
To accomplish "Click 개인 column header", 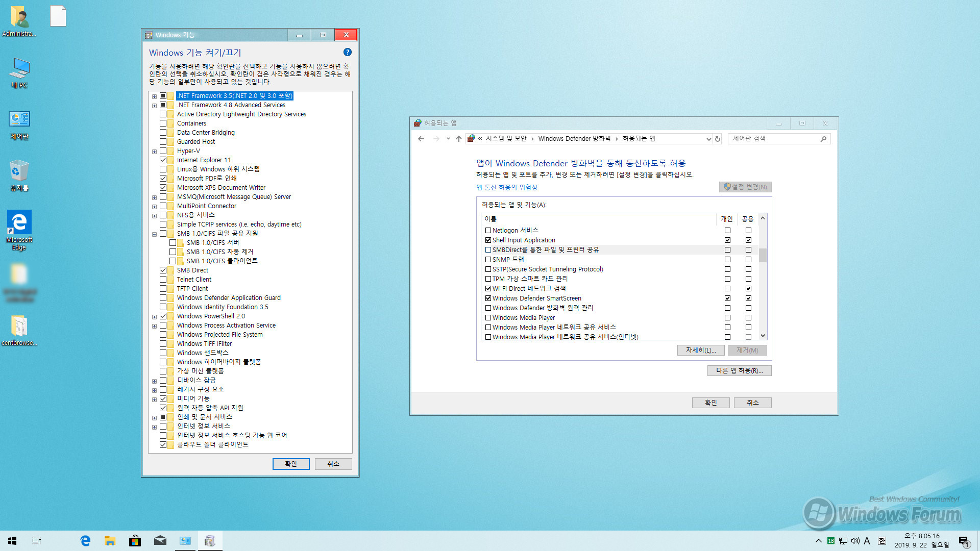I will pyautogui.click(x=727, y=219).
